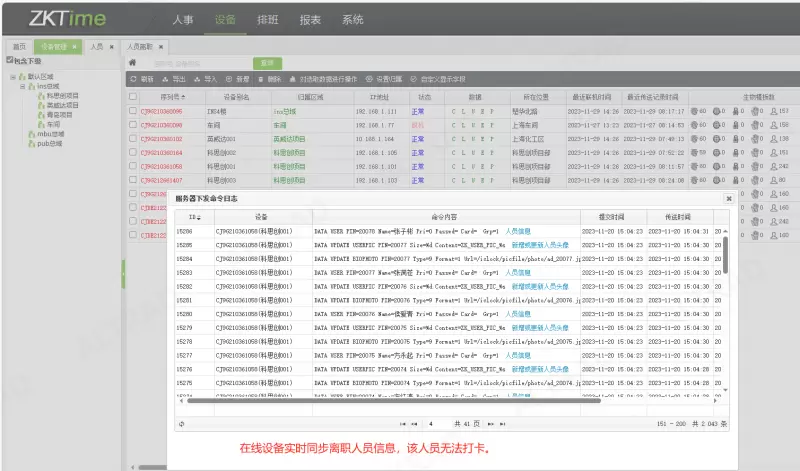Image resolution: width=800 pixels, height=471 pixels.
Task: Check the select-all checkbox in table header
Action: [133, 97]
